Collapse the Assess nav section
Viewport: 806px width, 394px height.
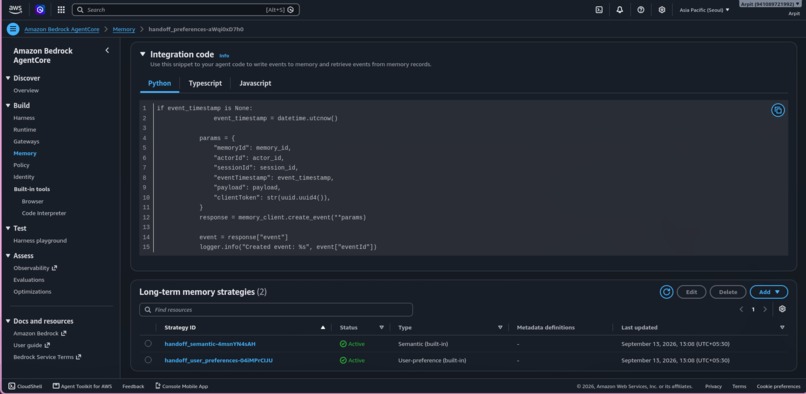click(x=8, y=256)
